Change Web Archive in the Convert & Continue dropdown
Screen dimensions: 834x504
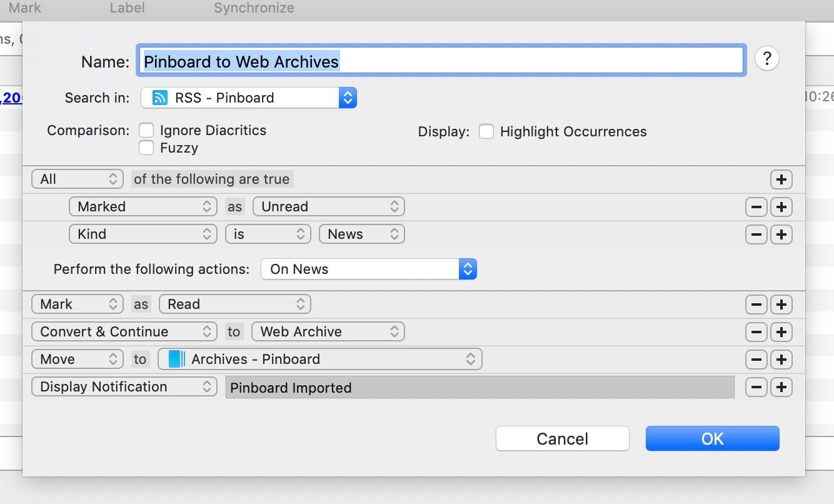pyautogui.click(x=328, y=331)
